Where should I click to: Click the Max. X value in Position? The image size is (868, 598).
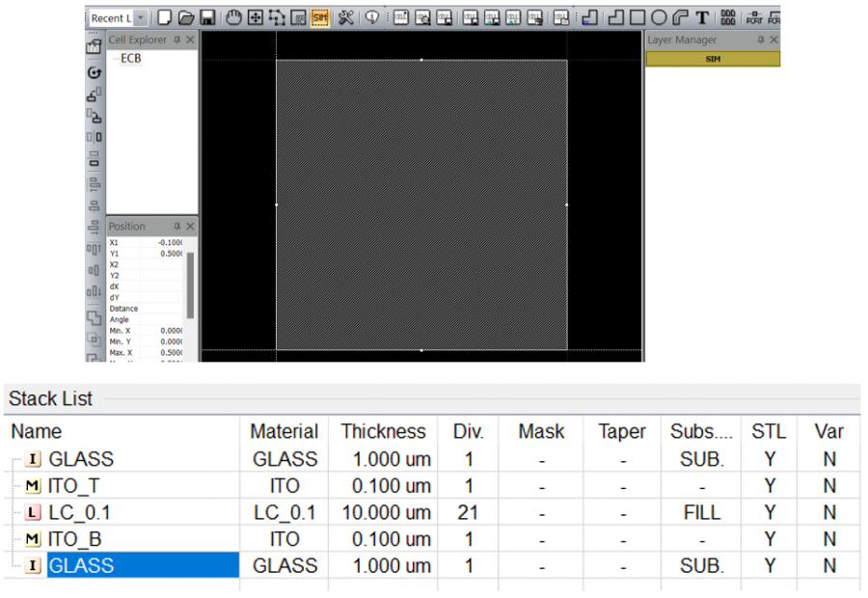pyautogui.click(x=161, y=353)
